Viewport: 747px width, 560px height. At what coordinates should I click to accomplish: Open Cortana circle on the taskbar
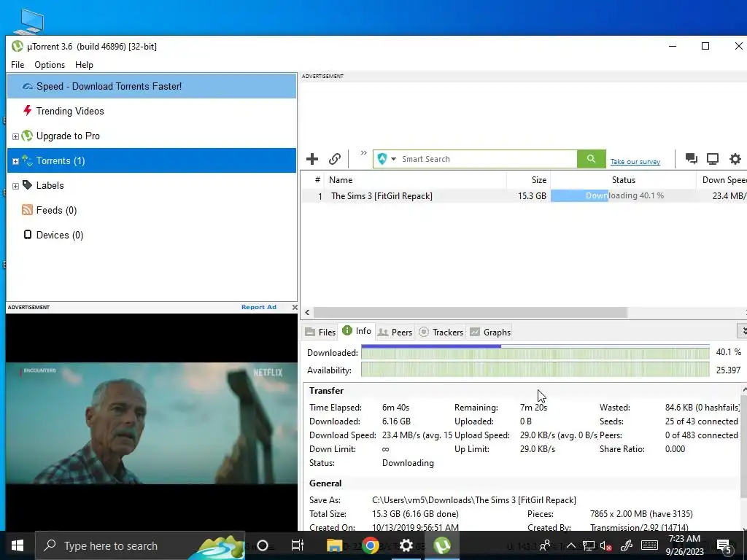(263, 545)
